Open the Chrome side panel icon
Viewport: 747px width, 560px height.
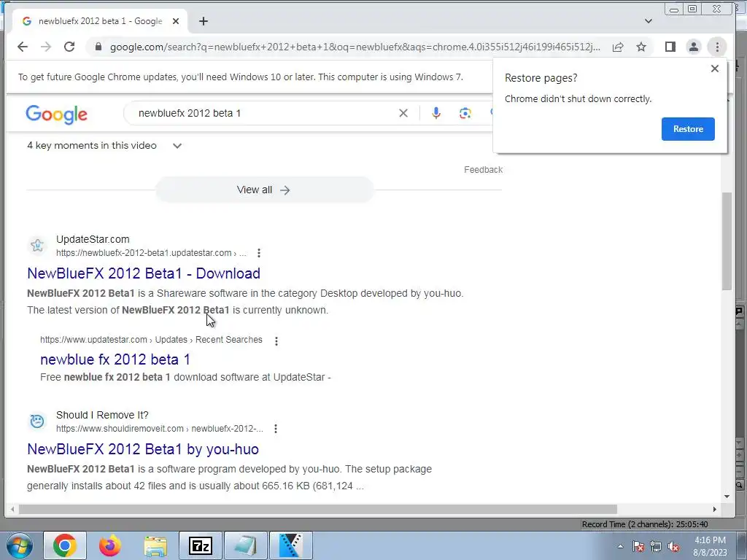click(670, 47)
